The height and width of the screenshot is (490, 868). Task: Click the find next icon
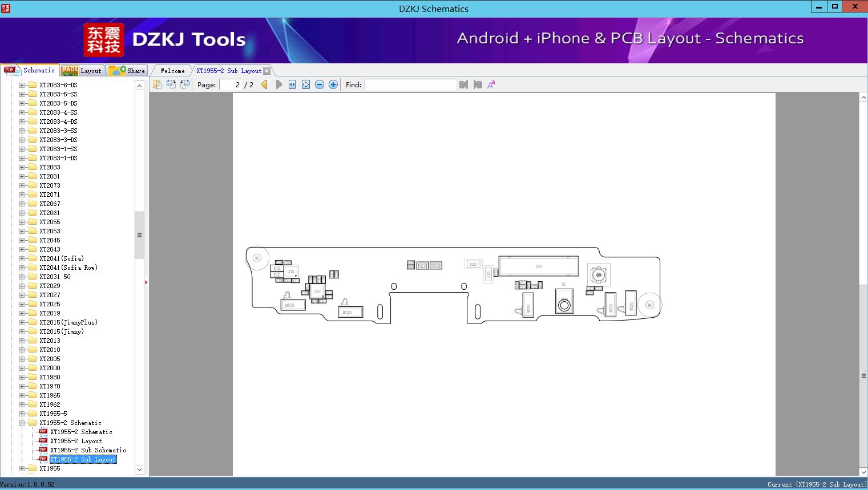(478, 84)
